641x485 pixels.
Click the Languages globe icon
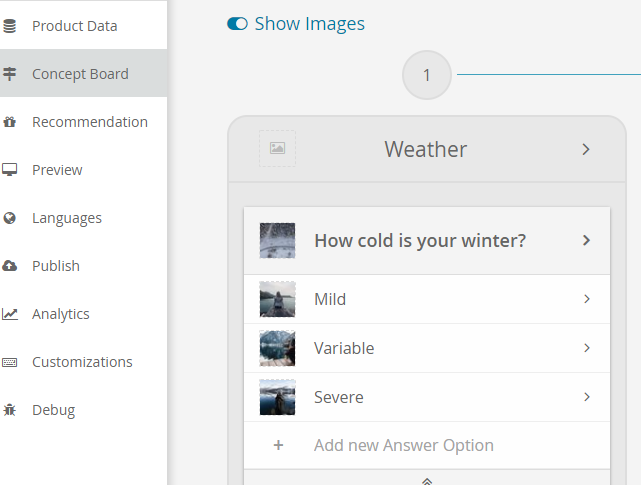coord(10,218)
